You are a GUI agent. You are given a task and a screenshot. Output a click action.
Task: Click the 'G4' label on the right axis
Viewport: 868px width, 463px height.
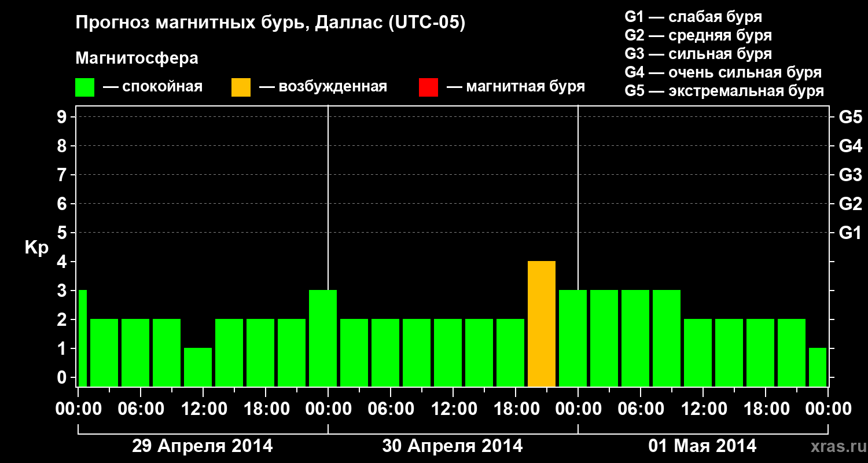tap(851, 146)
